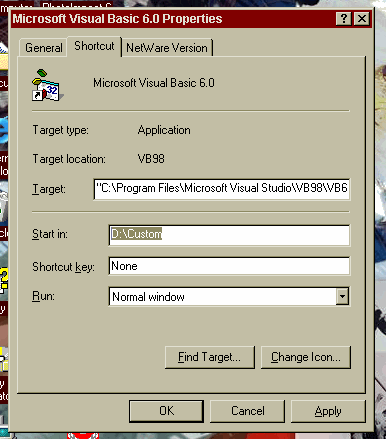Click the Target type label
Viewport: 386px width, 439px height.
[x=61, y=130]
